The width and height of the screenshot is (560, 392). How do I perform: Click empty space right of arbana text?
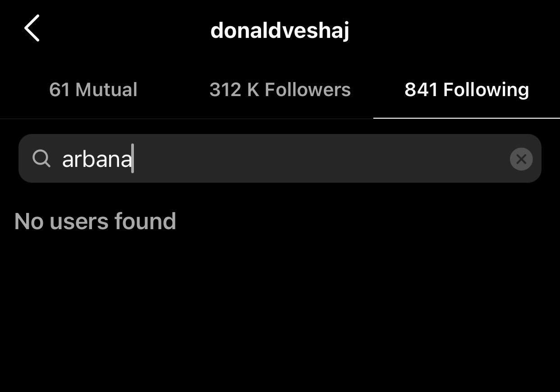coord(320,159)
